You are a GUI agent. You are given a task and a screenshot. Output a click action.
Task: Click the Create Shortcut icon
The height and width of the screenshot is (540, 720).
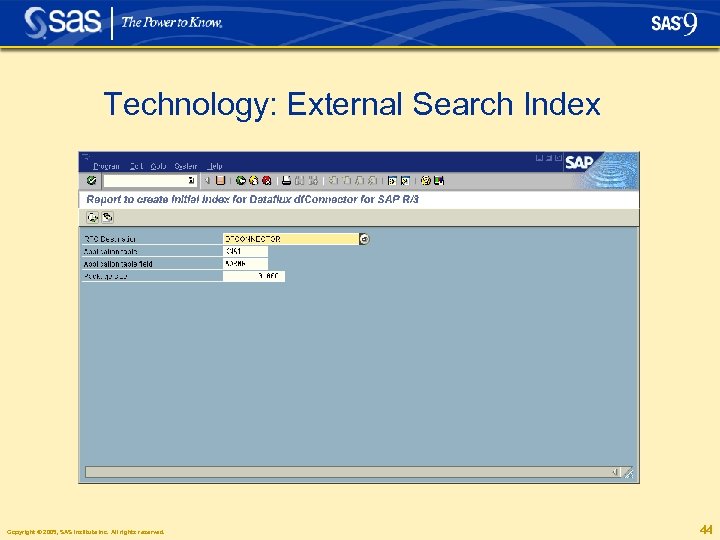coord(405,180)
